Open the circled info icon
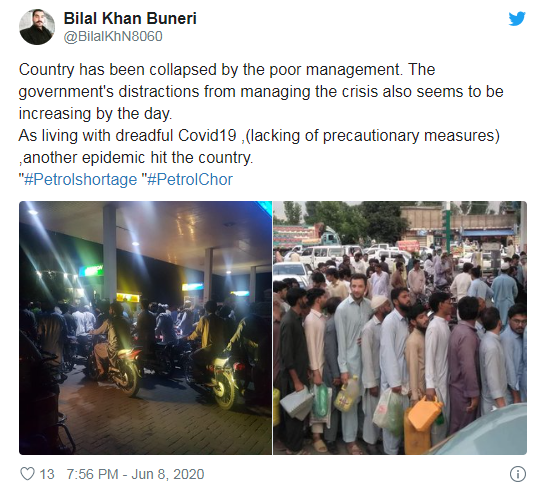The width and height of the screenshot is (542, 493). (518, 474)
